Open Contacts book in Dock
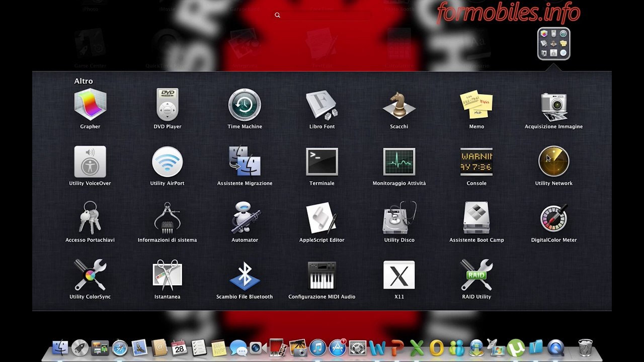Image resolution: width=644 pixels, height=362 pixels. coord(159,347)
